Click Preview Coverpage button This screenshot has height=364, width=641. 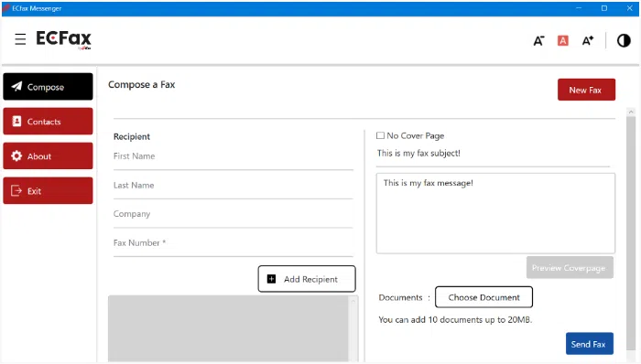[x=570, y=268]
